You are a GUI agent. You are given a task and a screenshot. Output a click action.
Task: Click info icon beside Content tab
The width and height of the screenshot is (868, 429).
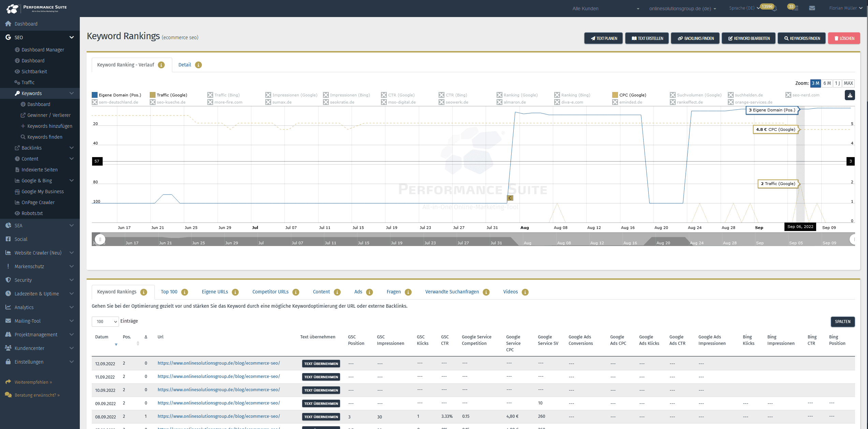pos(337,292)
